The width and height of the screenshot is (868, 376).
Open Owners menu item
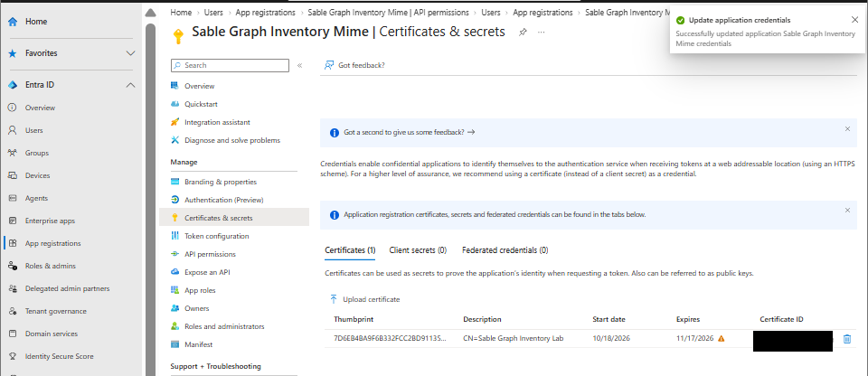(x=196, y=308)
